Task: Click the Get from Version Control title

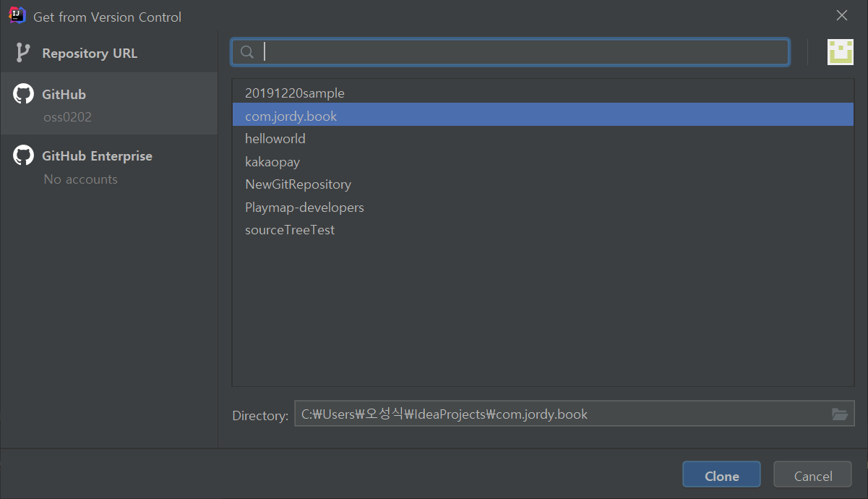Action: pos(108,17)
